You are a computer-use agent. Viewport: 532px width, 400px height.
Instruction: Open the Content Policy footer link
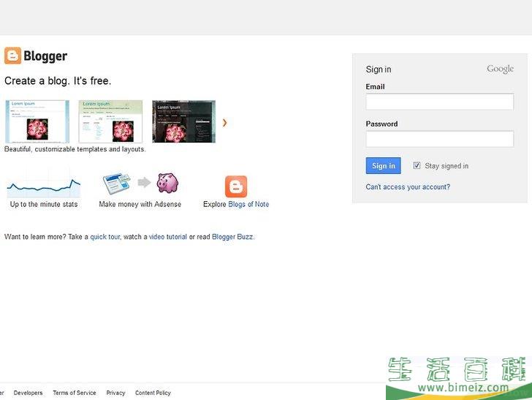pos(153,393)
